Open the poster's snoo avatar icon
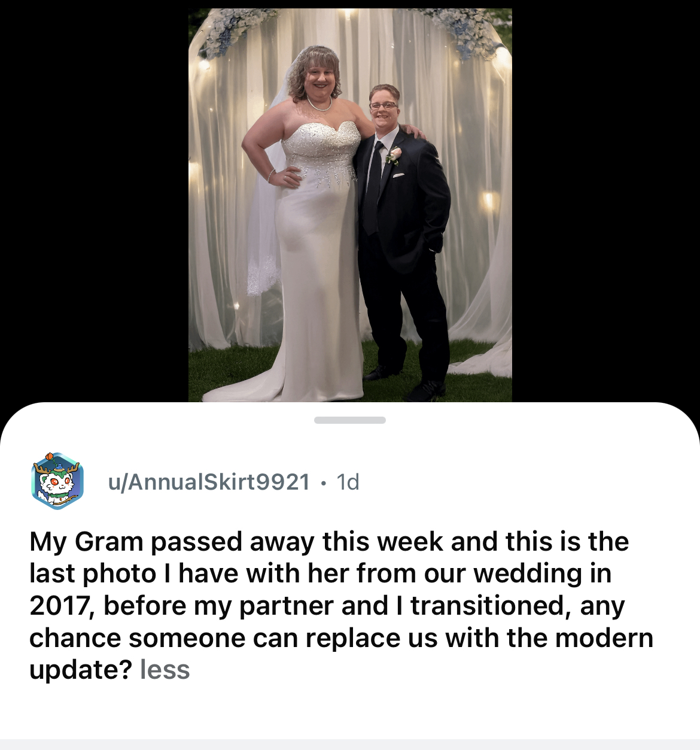 tap(57, 481)
